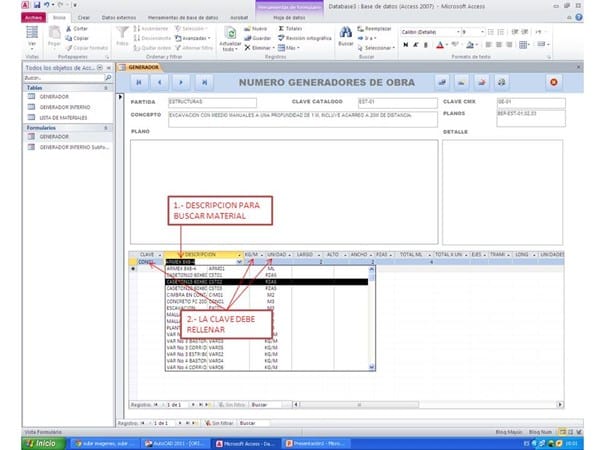600x450 pixels.
Task: Select ARMEX ARM01 entry in dropdown list
Action: [x=267, y=269]
